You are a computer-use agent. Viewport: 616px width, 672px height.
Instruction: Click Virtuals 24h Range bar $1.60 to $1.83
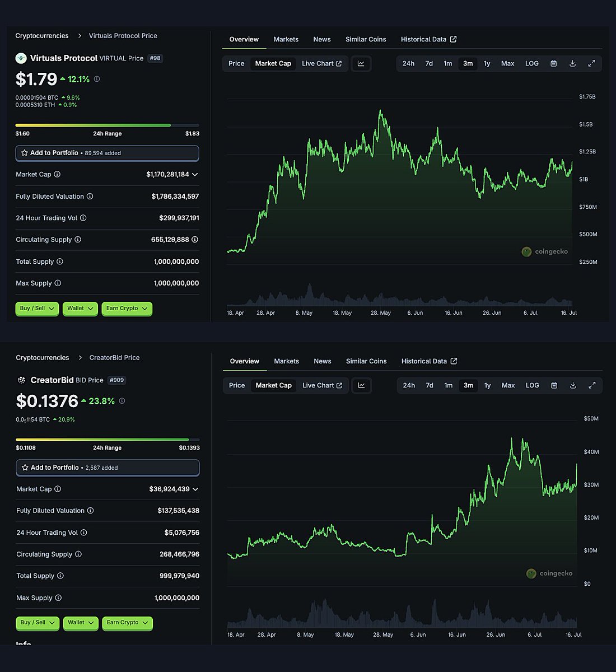pos(107,125)
